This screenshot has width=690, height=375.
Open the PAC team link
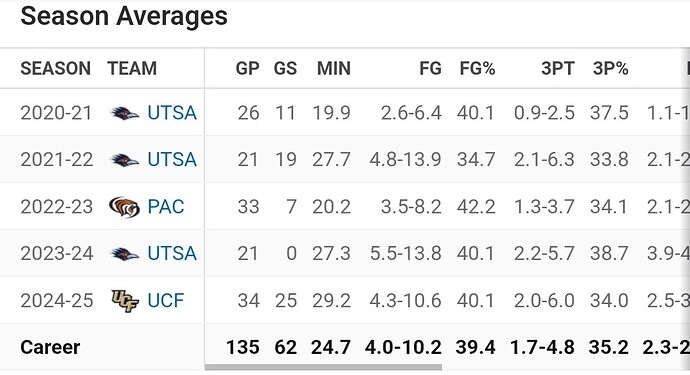(x=166, y=207)
